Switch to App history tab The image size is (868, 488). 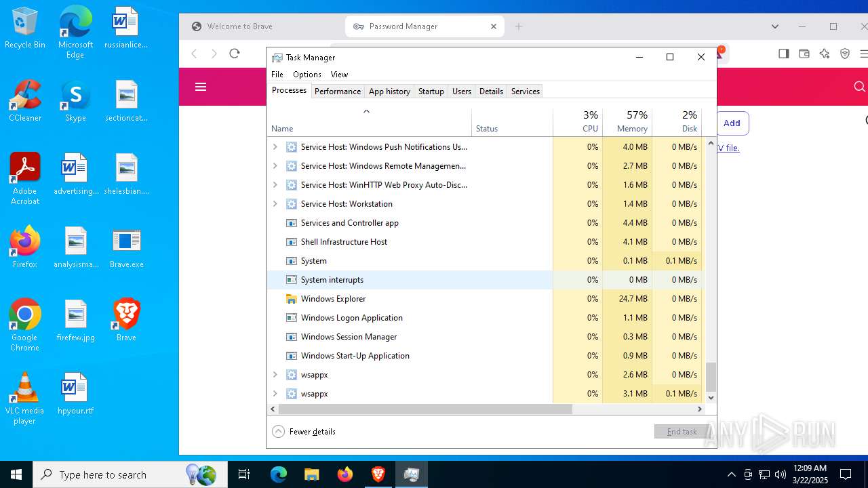pyautogui.click(x=389, y=91)
